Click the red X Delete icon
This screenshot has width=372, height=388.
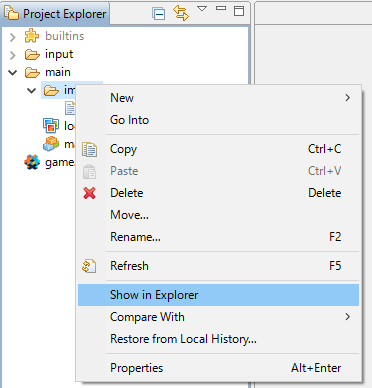(x=89, y=193)
